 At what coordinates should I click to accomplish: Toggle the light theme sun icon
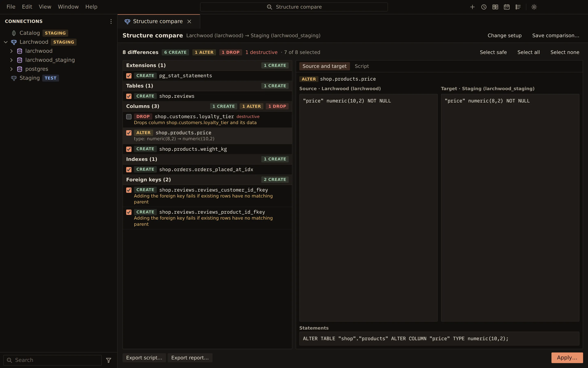534,7
